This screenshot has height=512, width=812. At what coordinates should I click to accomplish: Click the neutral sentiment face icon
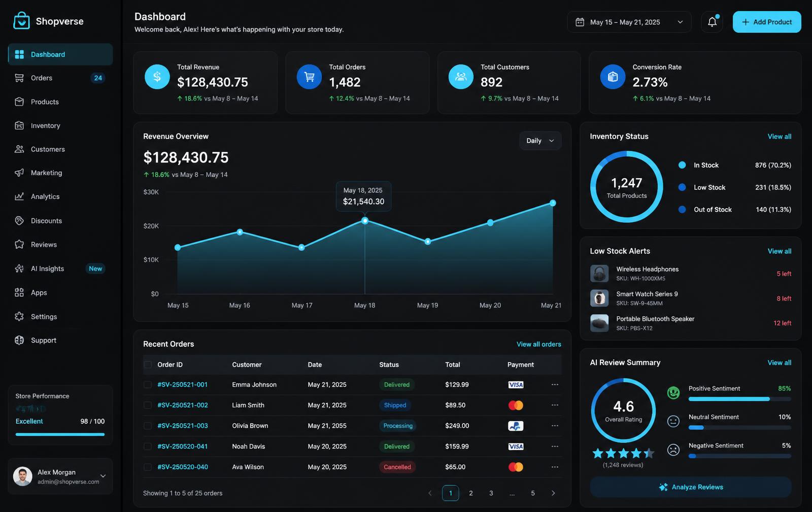pyautogui.click(x=673, y=421)
